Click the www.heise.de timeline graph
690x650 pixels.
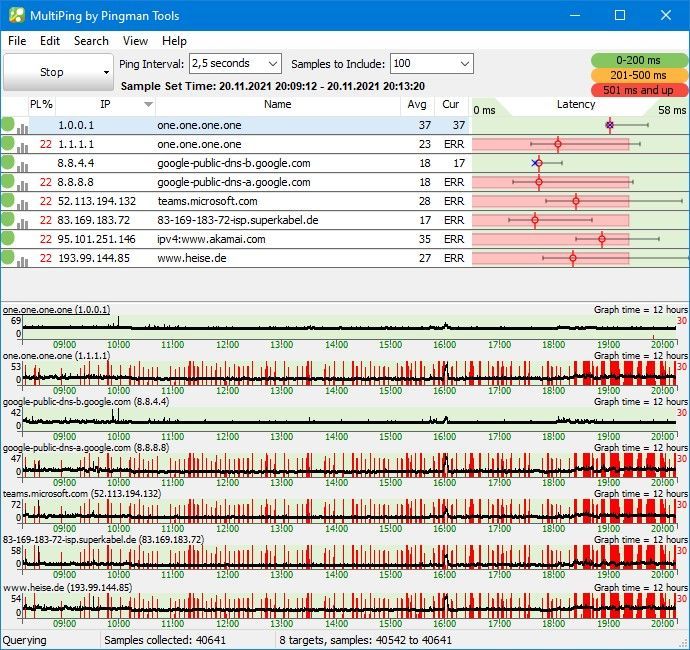[x=349, y=606]
